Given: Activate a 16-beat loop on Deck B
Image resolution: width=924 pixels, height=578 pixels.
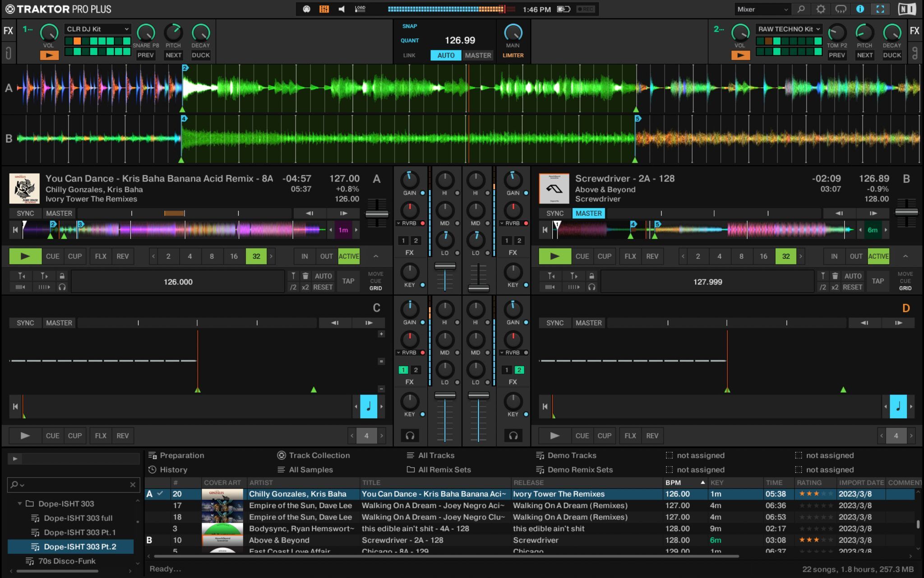Looking at the screenshot, I should coord(764,256).
